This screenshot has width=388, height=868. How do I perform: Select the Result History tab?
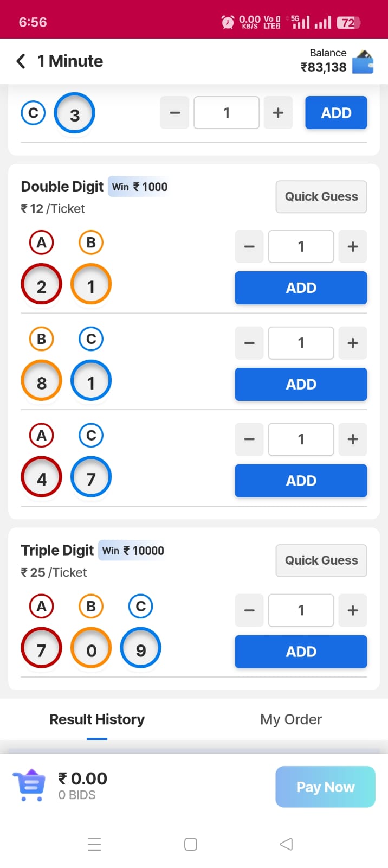click(97, 719)
